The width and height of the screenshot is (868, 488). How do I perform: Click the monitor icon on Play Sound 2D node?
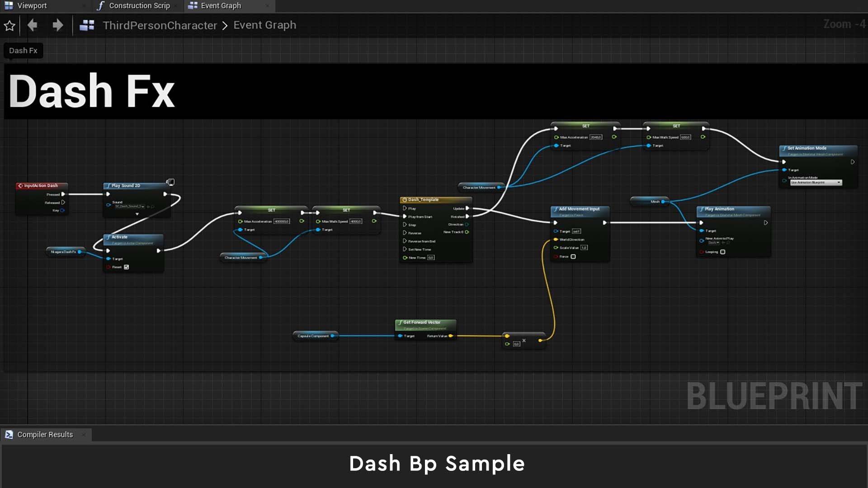tap(170, 182)
